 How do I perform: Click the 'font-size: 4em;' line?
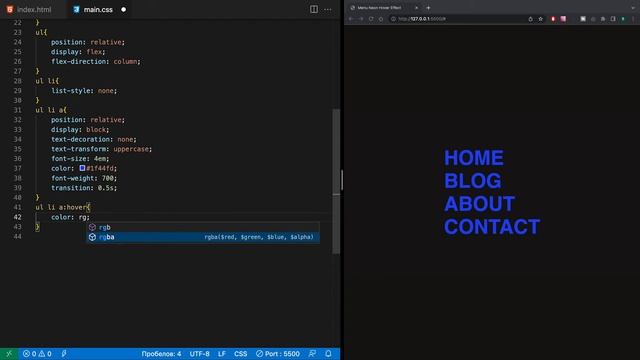tap(80, 159)
